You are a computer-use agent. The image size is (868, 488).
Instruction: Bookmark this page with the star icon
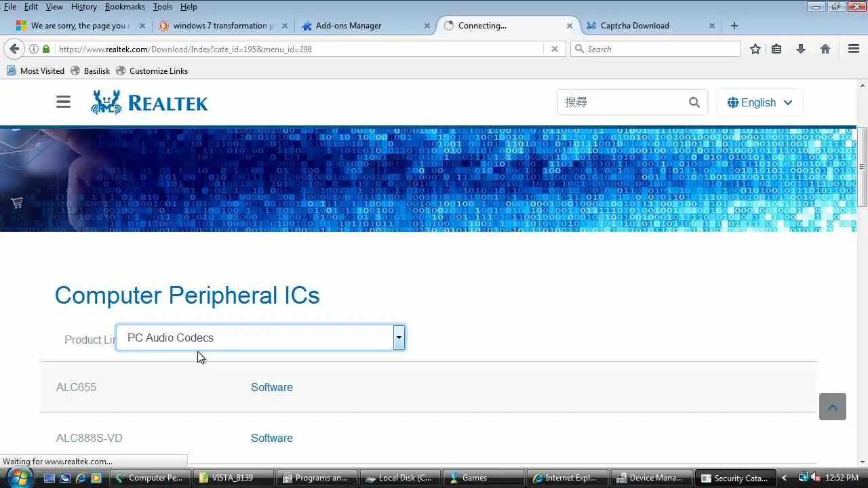(755, 49)
